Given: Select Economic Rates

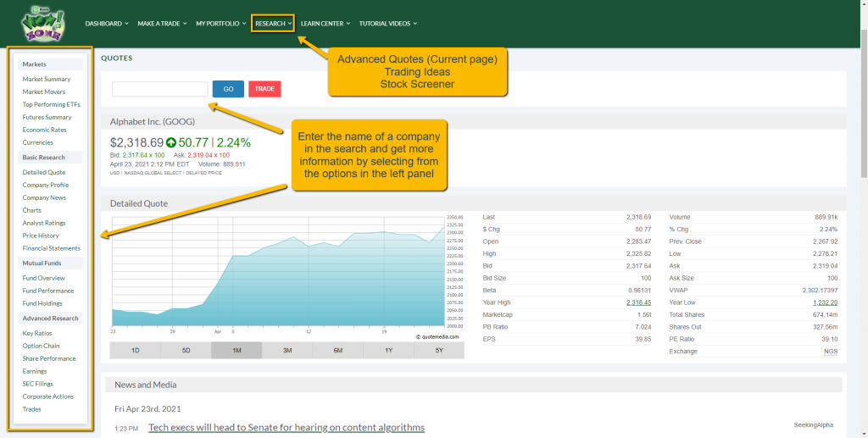Looking at the screenshot, I should pos(44,130).
